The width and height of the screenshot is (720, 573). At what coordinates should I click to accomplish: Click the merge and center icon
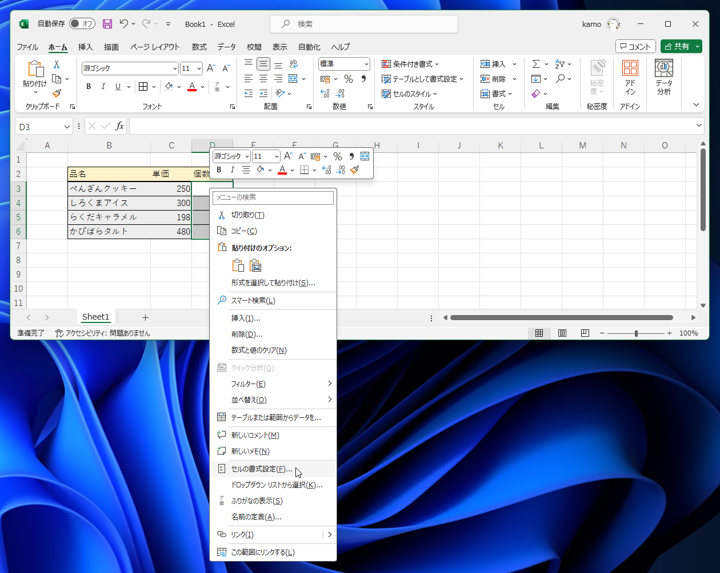pyautogui.click(x=293, y=79)
